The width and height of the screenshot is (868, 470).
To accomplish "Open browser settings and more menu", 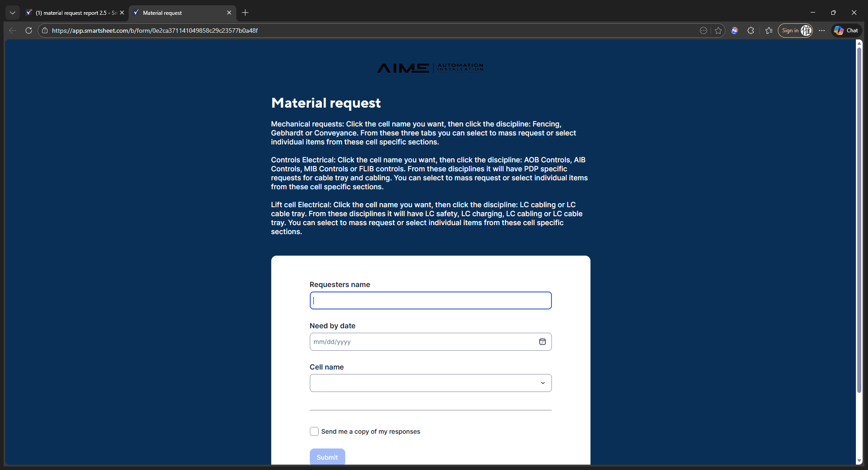I will tap(821, 30).
